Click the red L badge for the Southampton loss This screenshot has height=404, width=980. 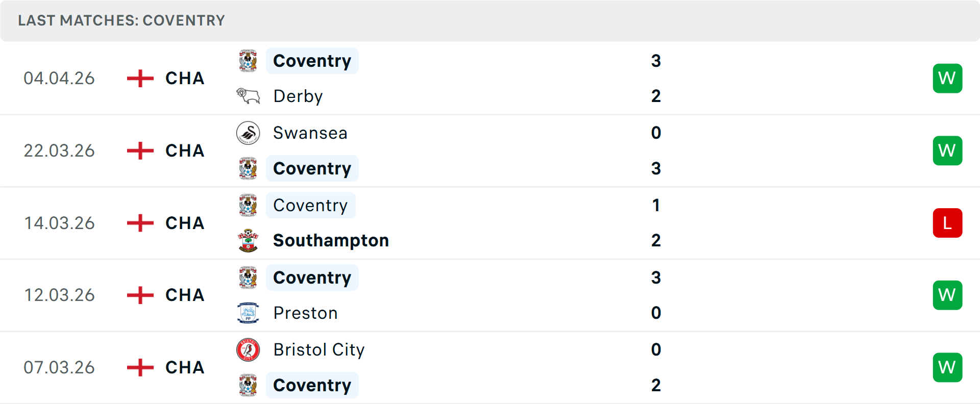(947, 223)
